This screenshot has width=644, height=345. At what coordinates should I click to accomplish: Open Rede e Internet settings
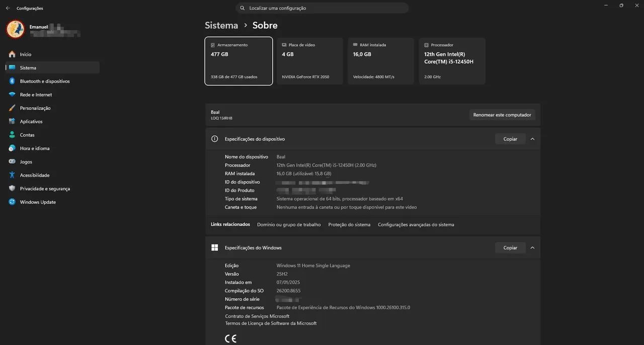pos(52,95)
